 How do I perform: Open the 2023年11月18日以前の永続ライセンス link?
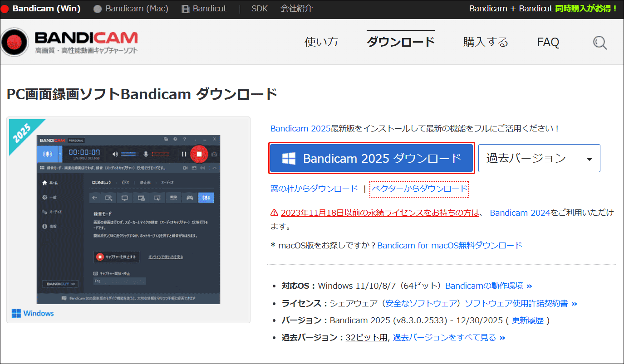(380, 213)
